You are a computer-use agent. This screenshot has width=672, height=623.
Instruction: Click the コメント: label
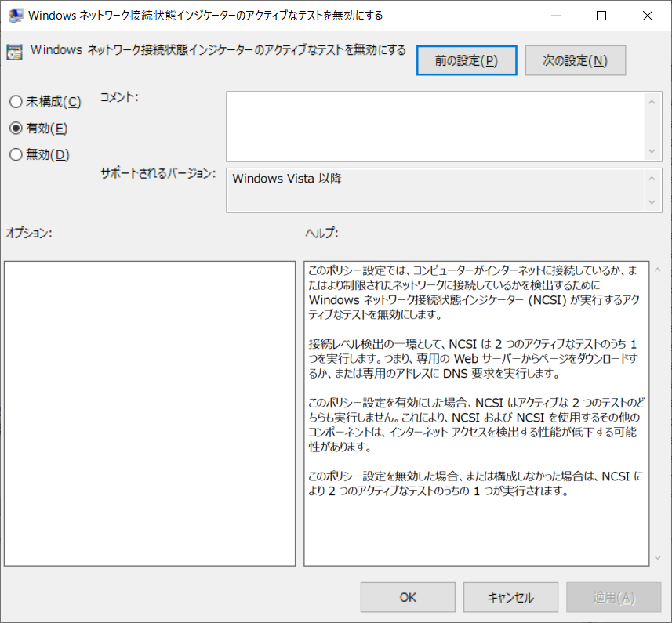tap(119, 97)
